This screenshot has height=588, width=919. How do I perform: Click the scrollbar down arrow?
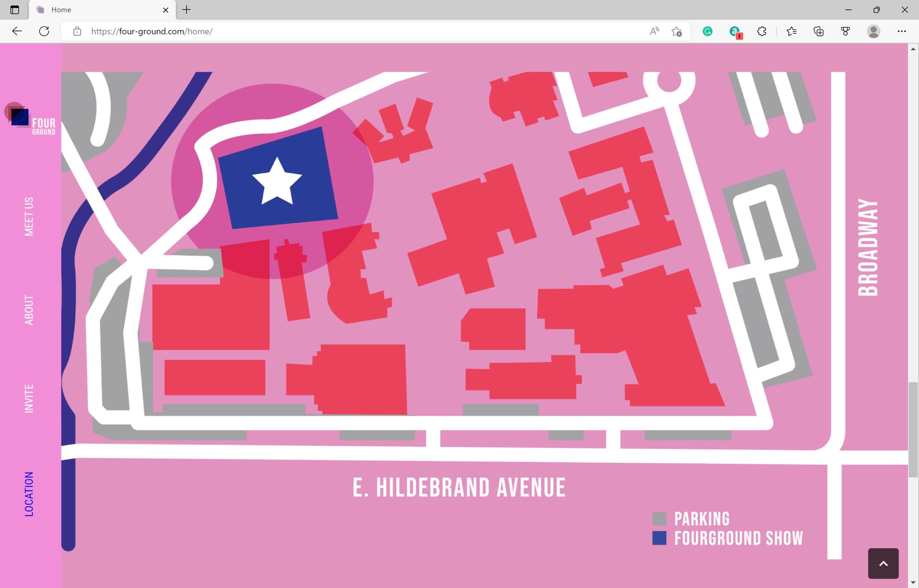tap(913, 583)
